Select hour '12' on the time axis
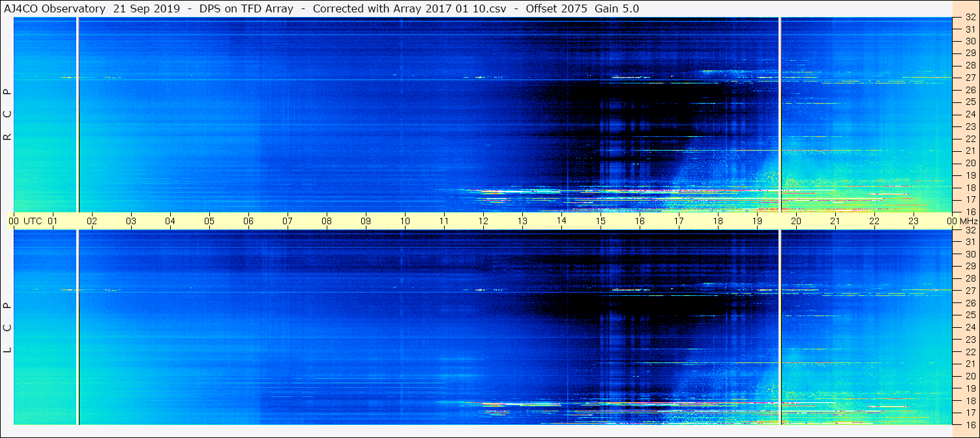This screenshot has width=980, height=438. coord(483,221)
